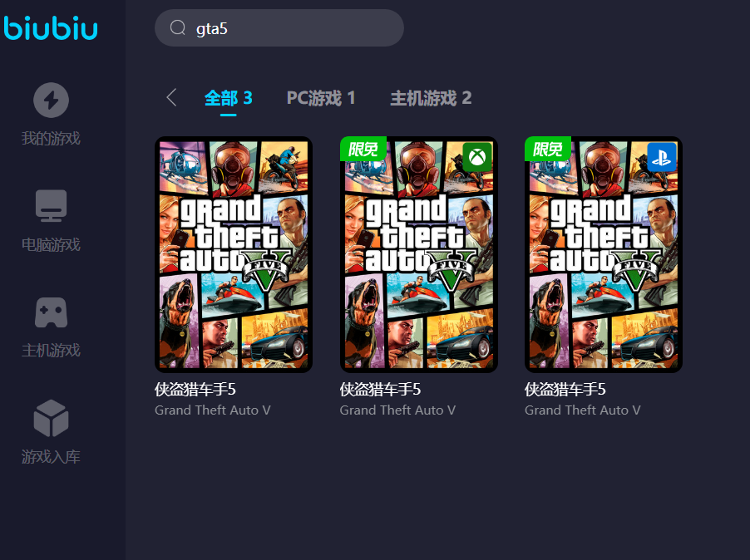Screen dimensions: 750x560
Task: Click 侠盗猎车手5 title under the Xbox card
Action: [380, 390]
